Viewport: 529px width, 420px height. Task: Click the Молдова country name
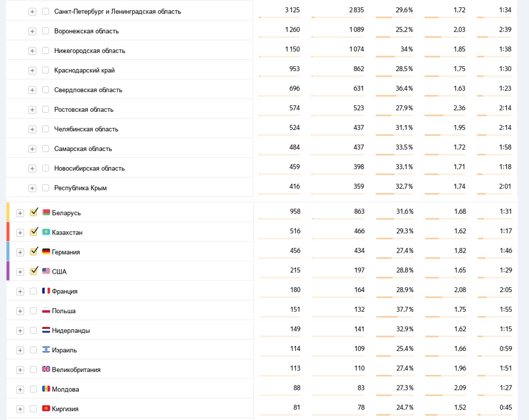[x=66, y=389]
